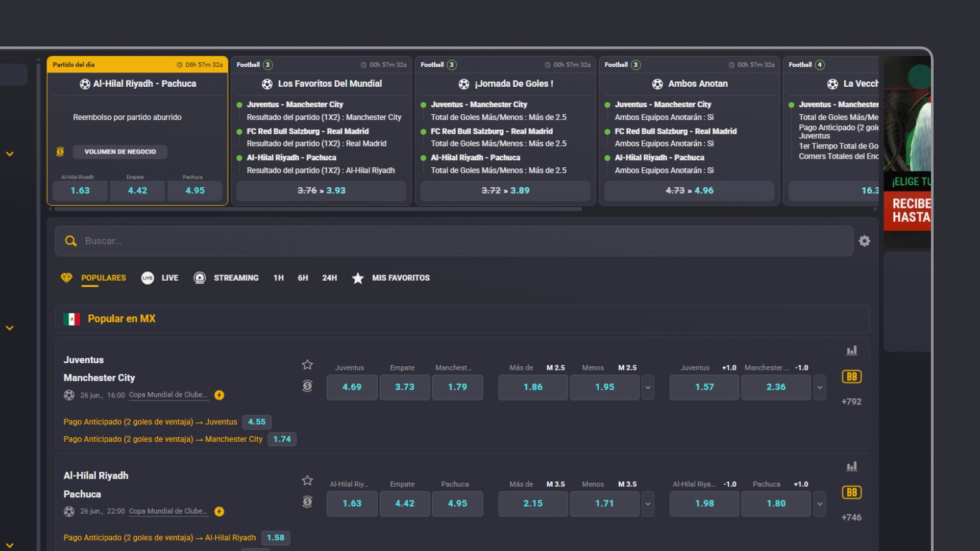Filter matches by 6H
Viewport: 980px width, 551px height.
[303, 278]
